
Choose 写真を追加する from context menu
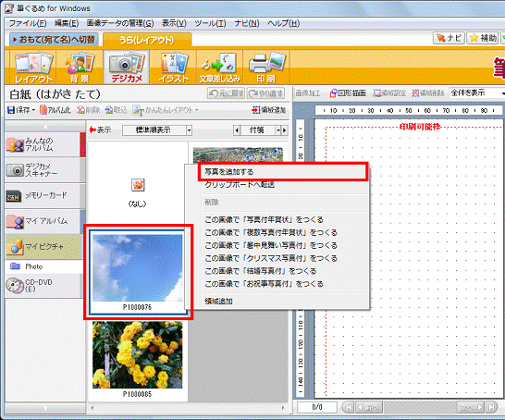point(283,172)
